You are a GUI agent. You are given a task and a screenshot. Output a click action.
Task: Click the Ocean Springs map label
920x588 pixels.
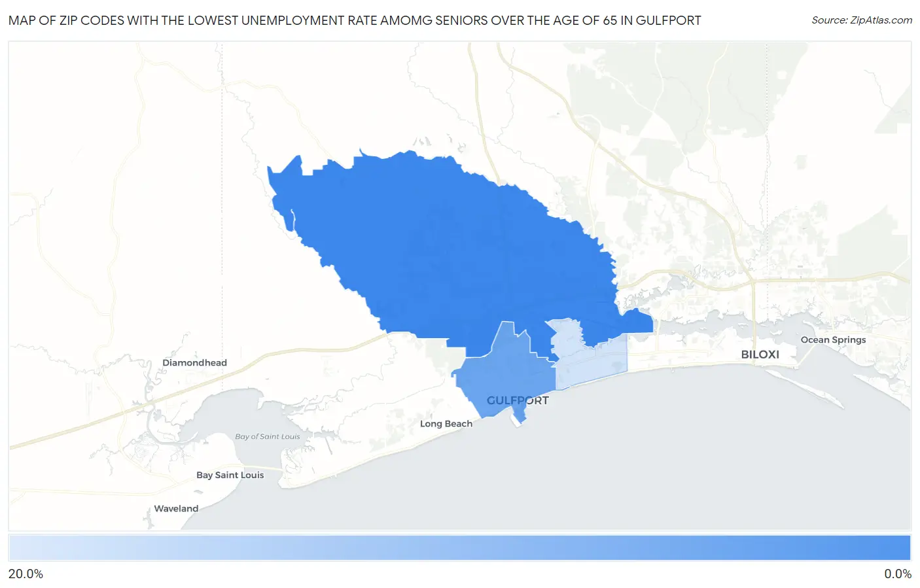point(833,340)
